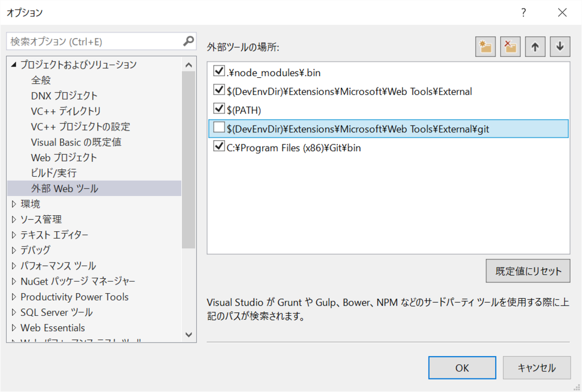Viewport: 582px width, 392px height.
Task: Click the search magnifier icon
Action: (x=189, y=41)
